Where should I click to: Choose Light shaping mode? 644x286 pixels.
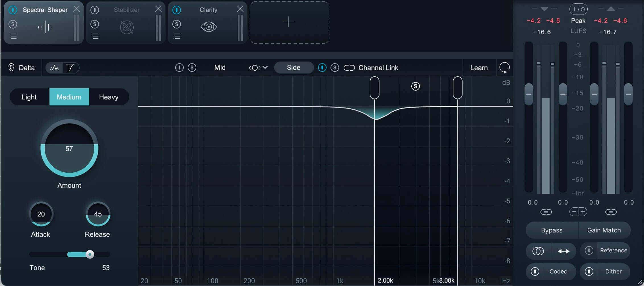[x=29, y=97]
